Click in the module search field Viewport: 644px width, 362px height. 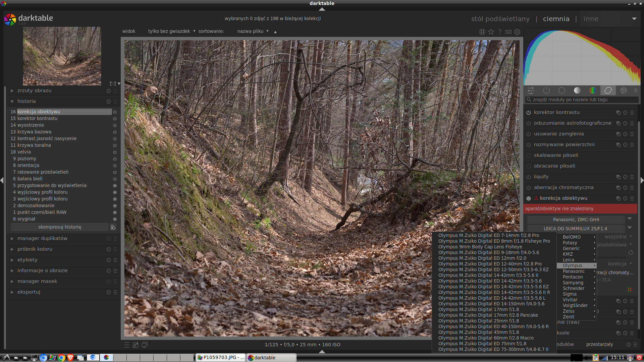click(582, 100)
